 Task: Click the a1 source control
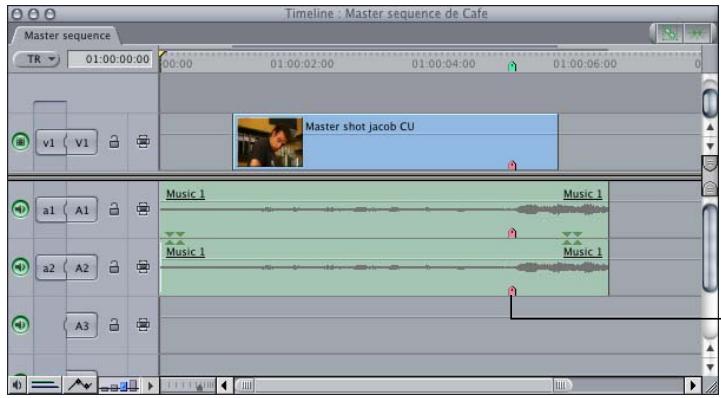50,210
